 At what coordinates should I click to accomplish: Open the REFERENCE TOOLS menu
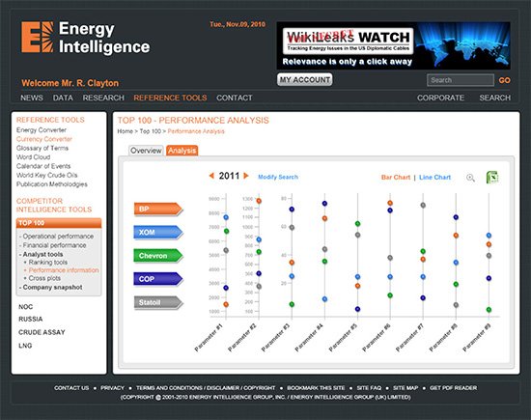pyautogui.click(x=170, y=98)
